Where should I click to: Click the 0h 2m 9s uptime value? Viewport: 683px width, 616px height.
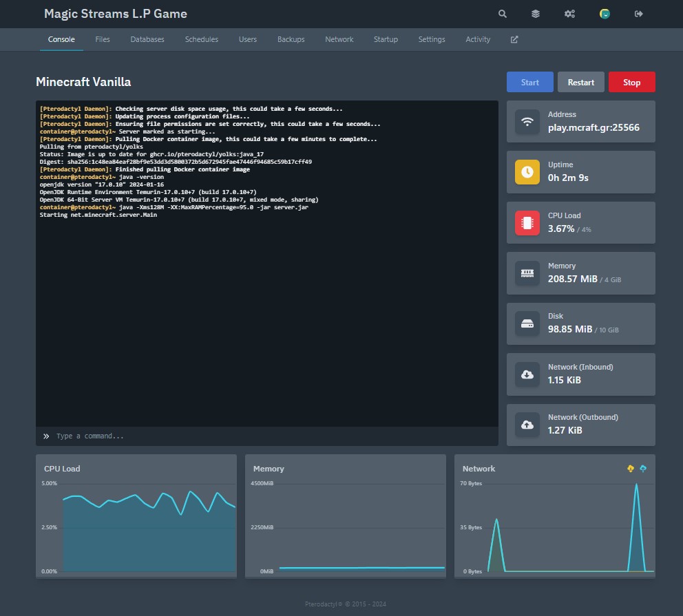(568, 178)
